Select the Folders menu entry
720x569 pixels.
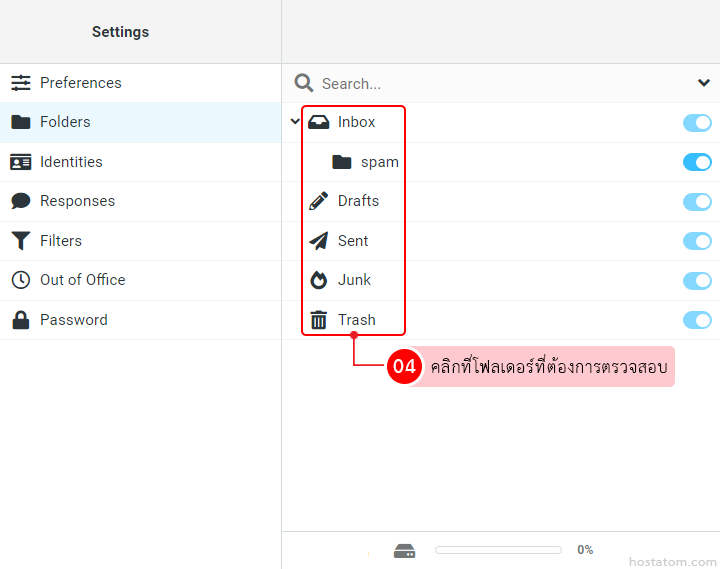click(65, 122)
